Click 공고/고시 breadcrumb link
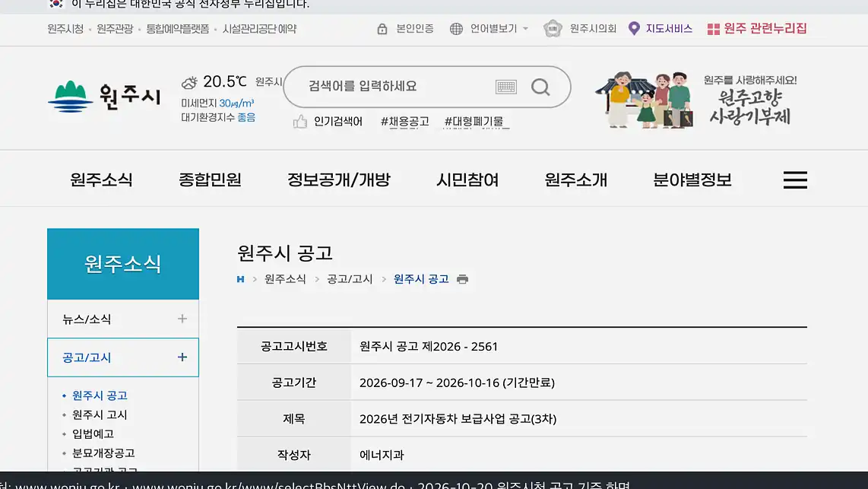The image size is (868, 489). pyautogui.click(x=350, y=279)
